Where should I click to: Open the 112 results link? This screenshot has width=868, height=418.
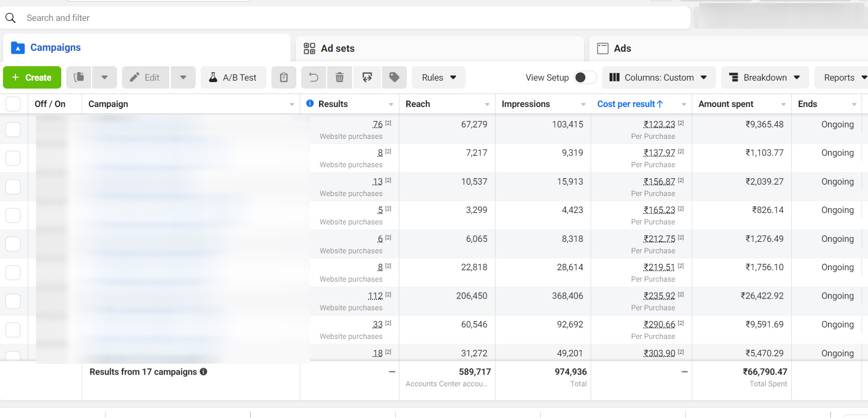tap(375, 296)
